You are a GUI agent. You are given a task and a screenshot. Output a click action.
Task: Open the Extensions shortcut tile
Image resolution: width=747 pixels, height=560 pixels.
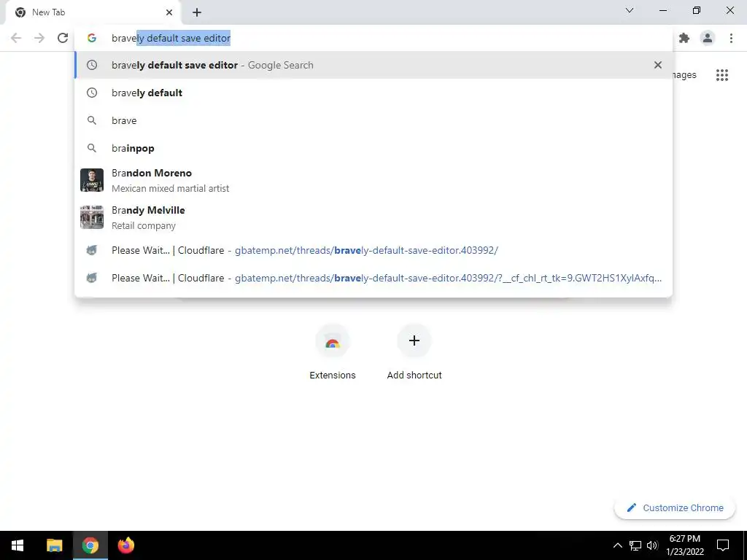333,352
